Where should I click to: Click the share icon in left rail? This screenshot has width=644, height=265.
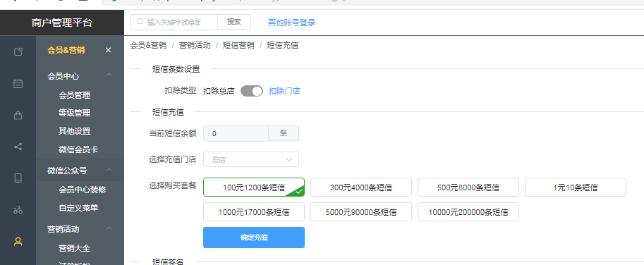(x=18, y=147)
